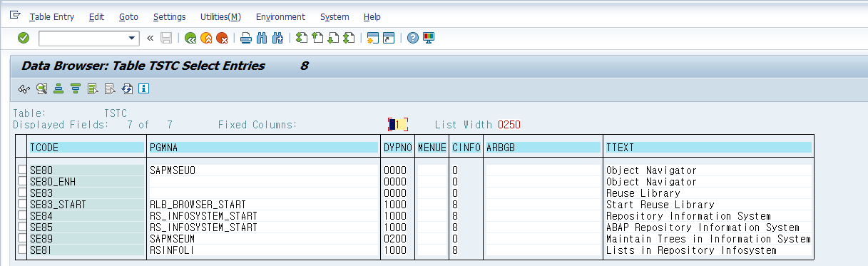This screenshot has width=868, height=266.
Task: Tick the checkbox for row SE81
Action: (x=22, y=250)
